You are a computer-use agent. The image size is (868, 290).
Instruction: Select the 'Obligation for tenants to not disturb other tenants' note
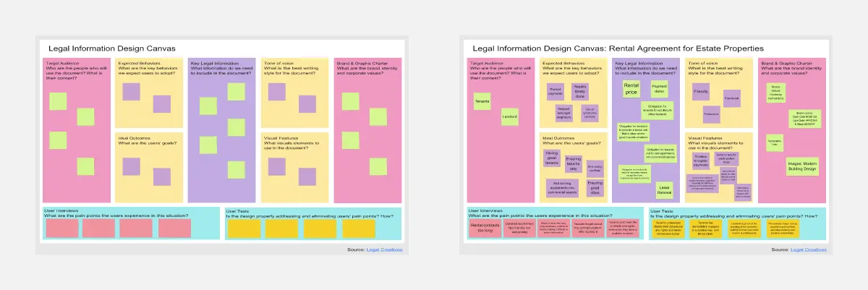tap(658, 111)
